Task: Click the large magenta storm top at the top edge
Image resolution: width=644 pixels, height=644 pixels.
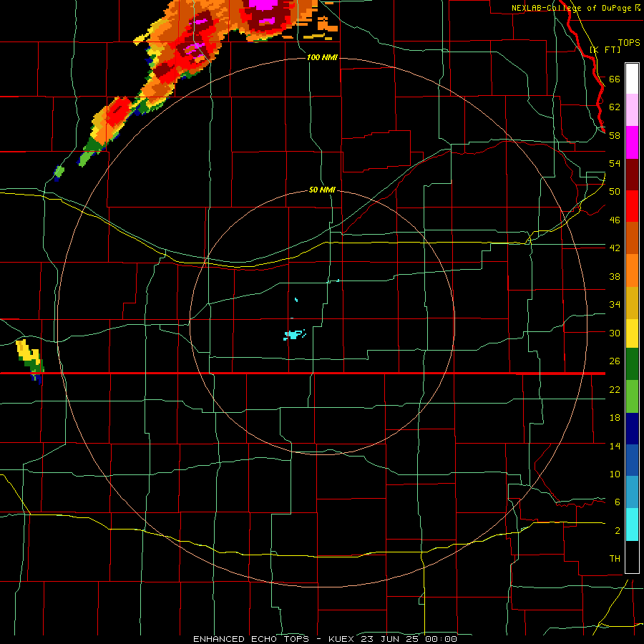Action: 263,4
